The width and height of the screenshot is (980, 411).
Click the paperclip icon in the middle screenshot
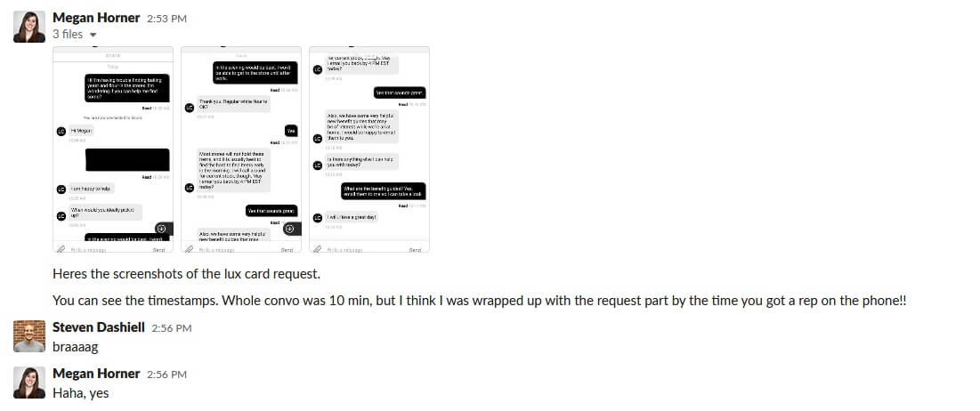click(190, 250)
